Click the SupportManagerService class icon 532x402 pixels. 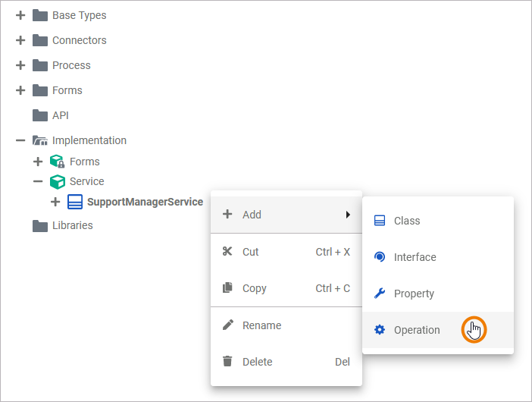[75, 203]
